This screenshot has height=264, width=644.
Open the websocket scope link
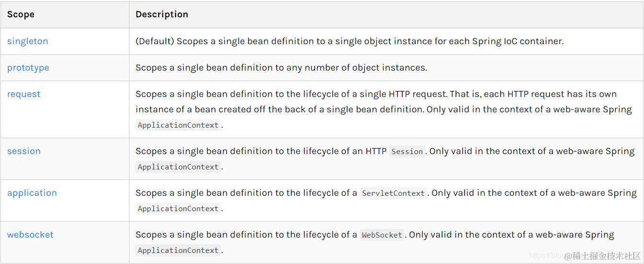pyautogui.click(x=30, y=235)
